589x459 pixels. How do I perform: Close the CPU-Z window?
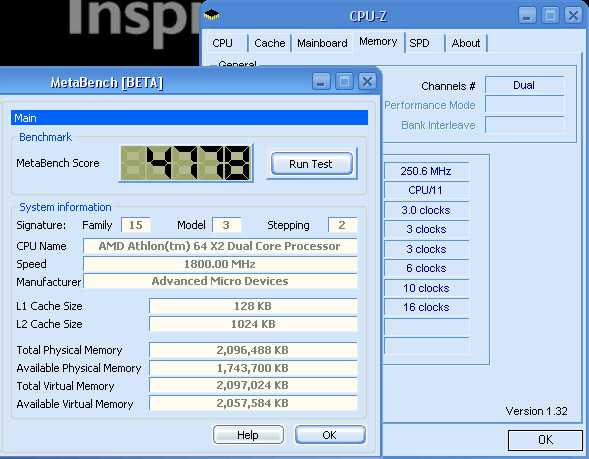pos(573,16)
